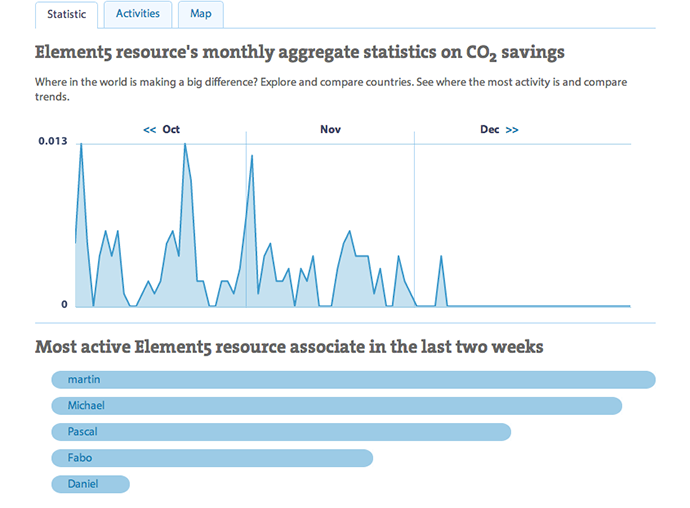Select Daniel's activity bar
This screenshot has width=690, height=508.
click(x=91, y=484)
